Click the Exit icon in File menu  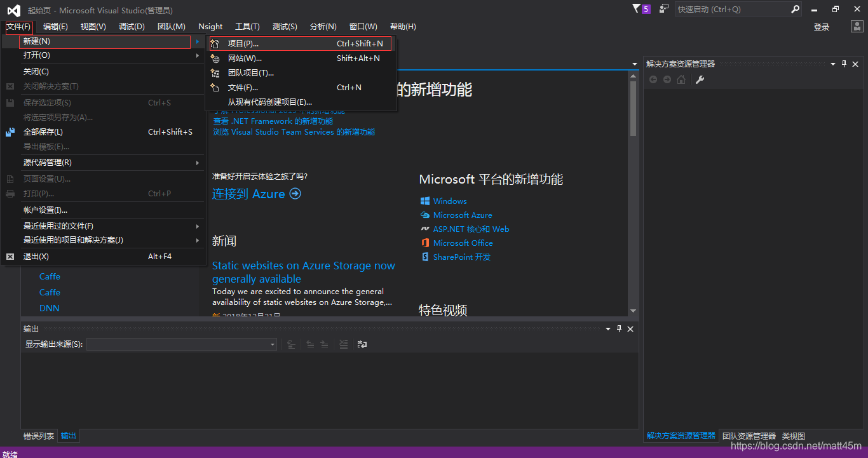(x=10, y=257)
